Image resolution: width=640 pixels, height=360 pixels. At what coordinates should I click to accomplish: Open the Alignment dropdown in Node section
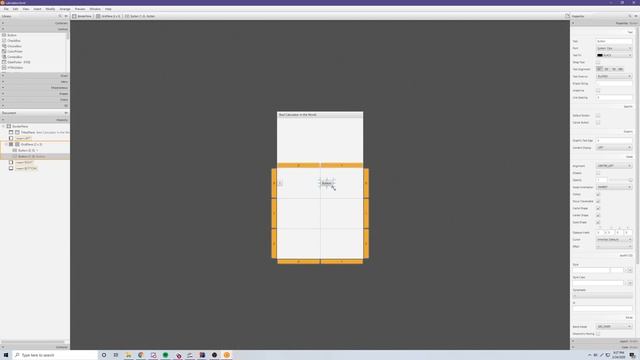tap(613, 166)
